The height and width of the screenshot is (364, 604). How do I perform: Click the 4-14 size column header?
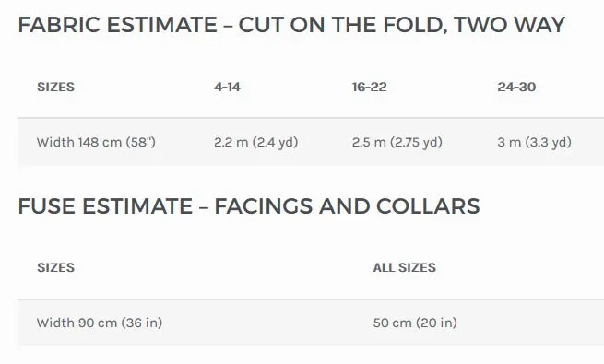[227, 87]
